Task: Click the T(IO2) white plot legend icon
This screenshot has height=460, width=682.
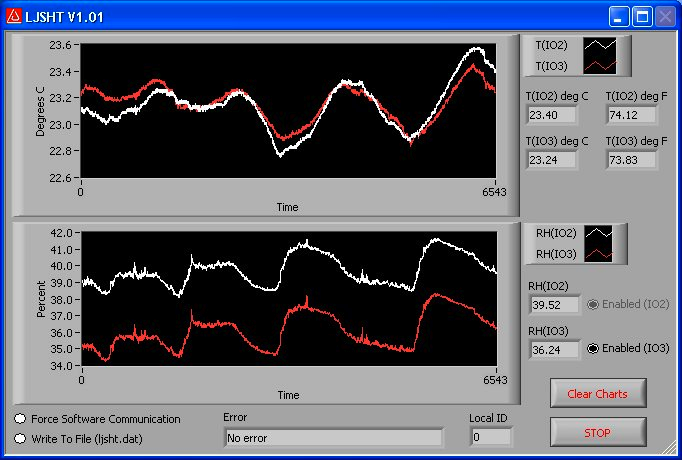Action: pos(601,45)
